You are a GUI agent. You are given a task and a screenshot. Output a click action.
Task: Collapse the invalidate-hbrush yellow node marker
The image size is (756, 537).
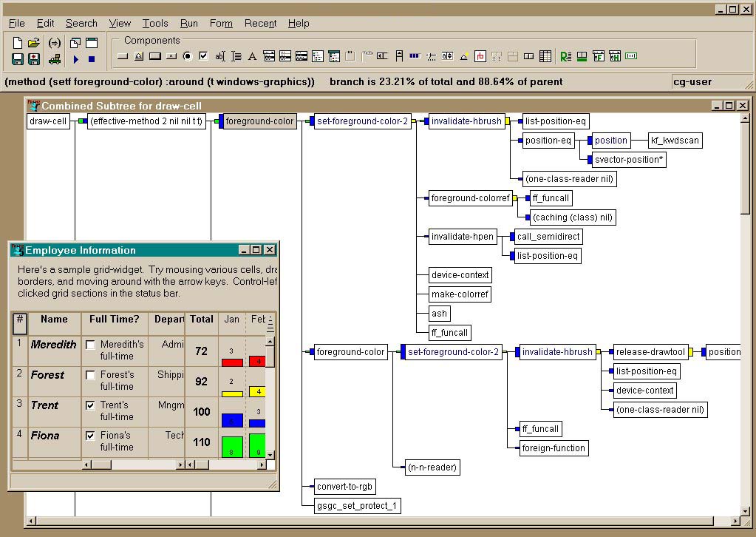(508, 121)
